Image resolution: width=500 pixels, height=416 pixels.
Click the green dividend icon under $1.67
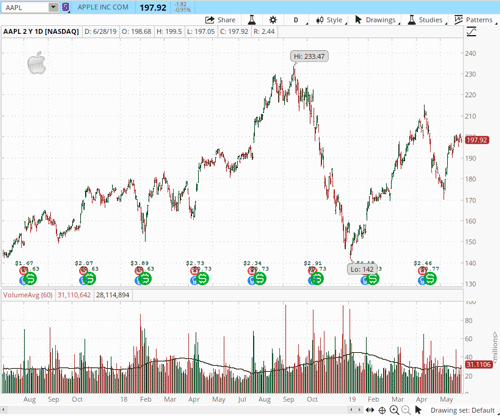coord(30,278)
